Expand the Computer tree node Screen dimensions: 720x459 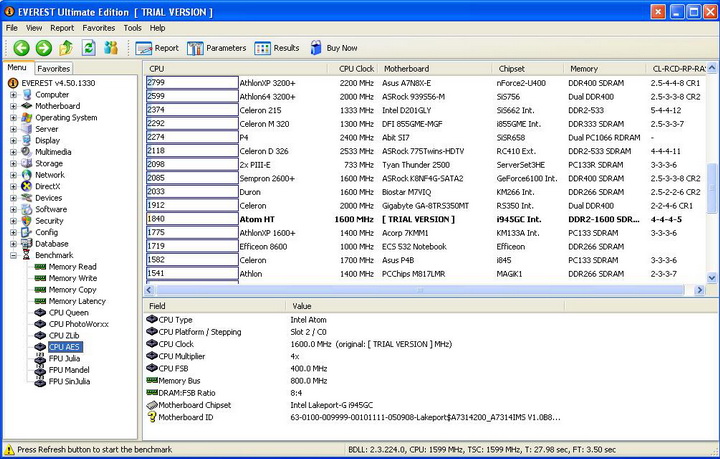point(13,95)
